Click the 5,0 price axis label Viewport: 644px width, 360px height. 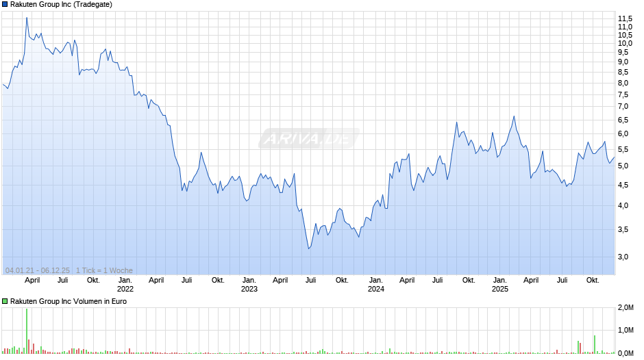[x=623, y=166]
